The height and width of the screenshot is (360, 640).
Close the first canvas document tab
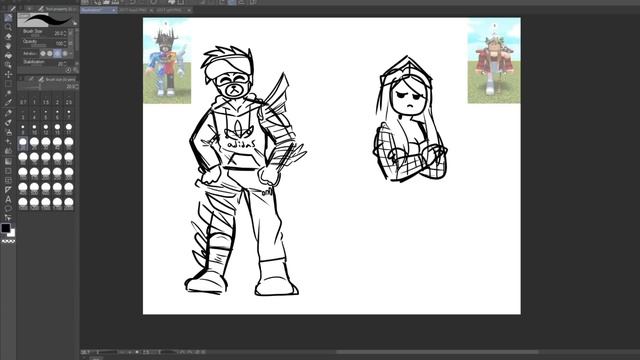pyautogui.click(x=114, y=10)
